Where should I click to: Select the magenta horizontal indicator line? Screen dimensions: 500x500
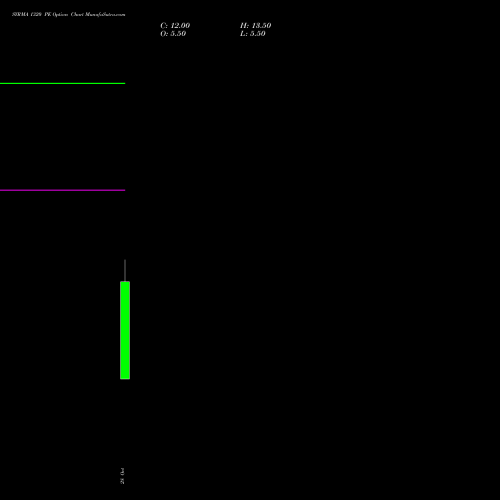point(62,190)
